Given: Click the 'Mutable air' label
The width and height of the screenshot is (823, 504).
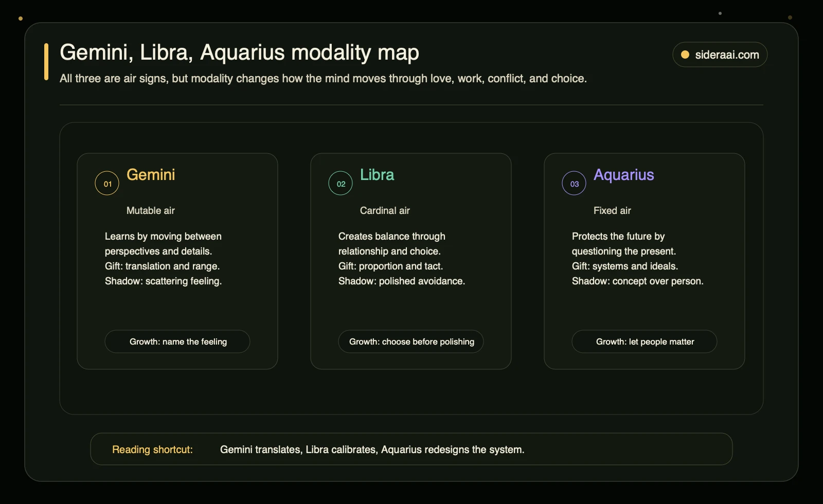Looking at the screenshot, I should pos(151,210).
